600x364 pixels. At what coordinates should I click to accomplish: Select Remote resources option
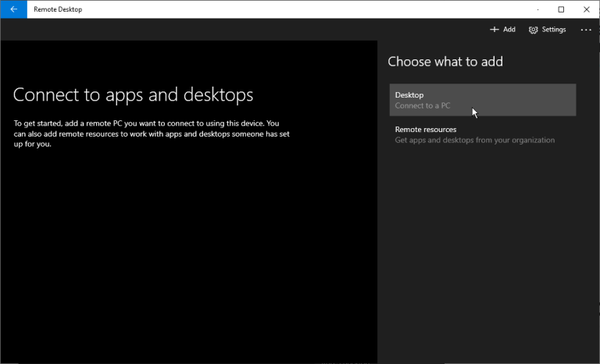click(x=483, y=134)
